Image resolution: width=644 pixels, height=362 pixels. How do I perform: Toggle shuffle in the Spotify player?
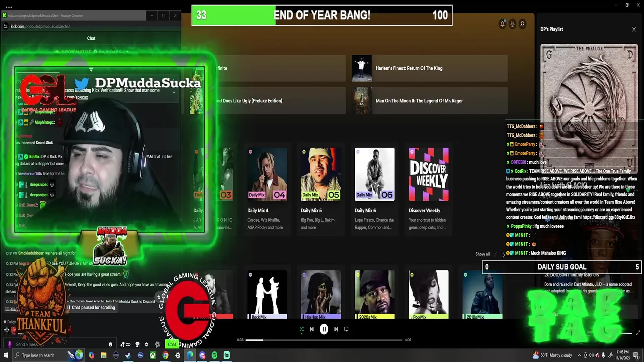301,329
